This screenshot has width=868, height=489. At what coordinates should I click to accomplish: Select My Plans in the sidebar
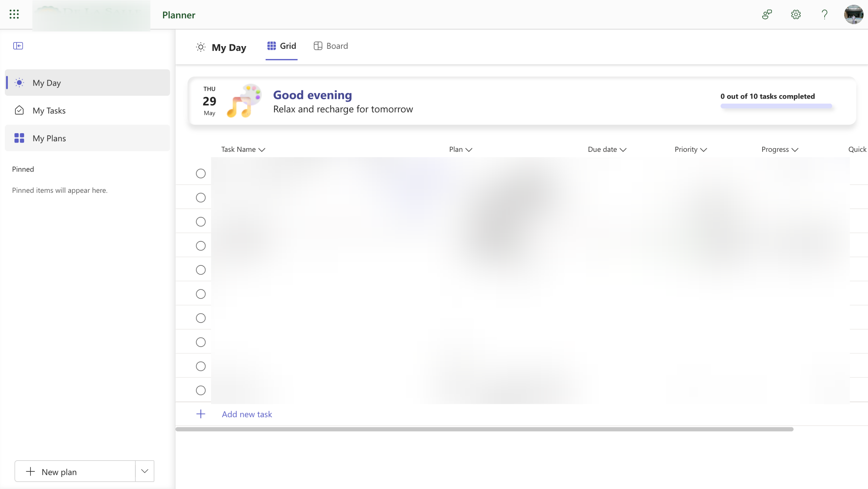87,138
